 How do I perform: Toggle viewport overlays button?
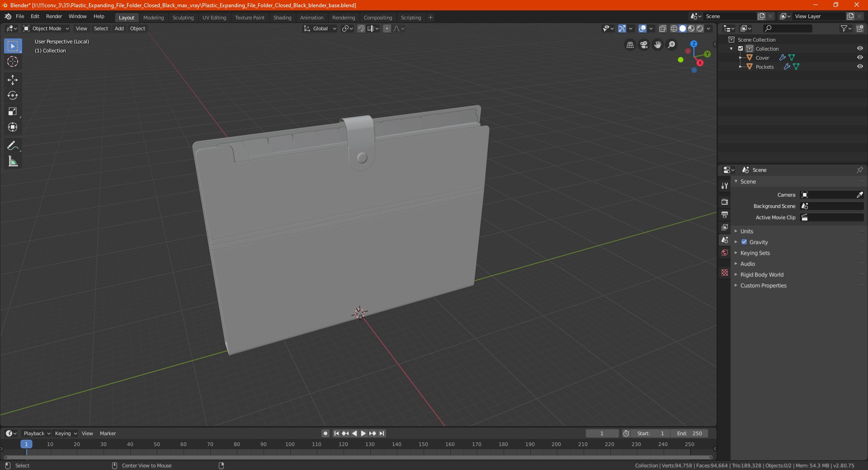642,28
